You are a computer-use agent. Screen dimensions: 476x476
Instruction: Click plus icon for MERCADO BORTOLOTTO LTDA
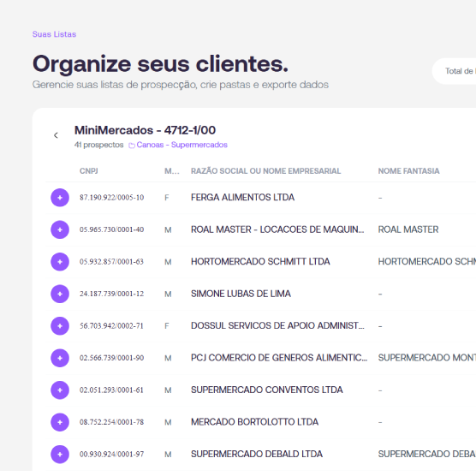point(60,422)
